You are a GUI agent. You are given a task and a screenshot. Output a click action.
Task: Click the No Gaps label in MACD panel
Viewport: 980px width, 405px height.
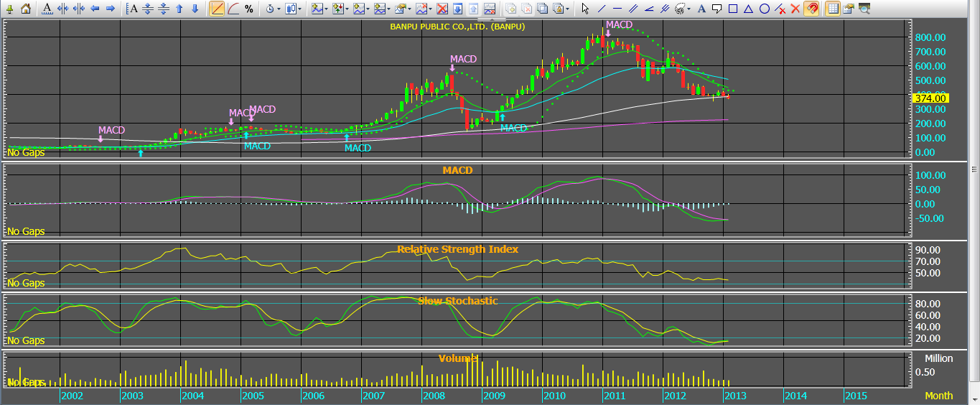[26, 231]
